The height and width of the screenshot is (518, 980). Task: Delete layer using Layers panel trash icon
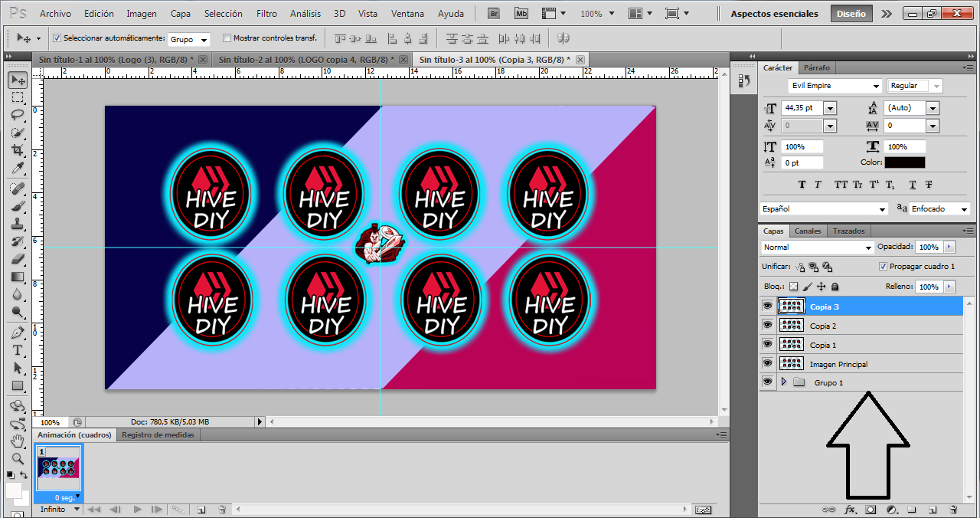tap(953, 509)
